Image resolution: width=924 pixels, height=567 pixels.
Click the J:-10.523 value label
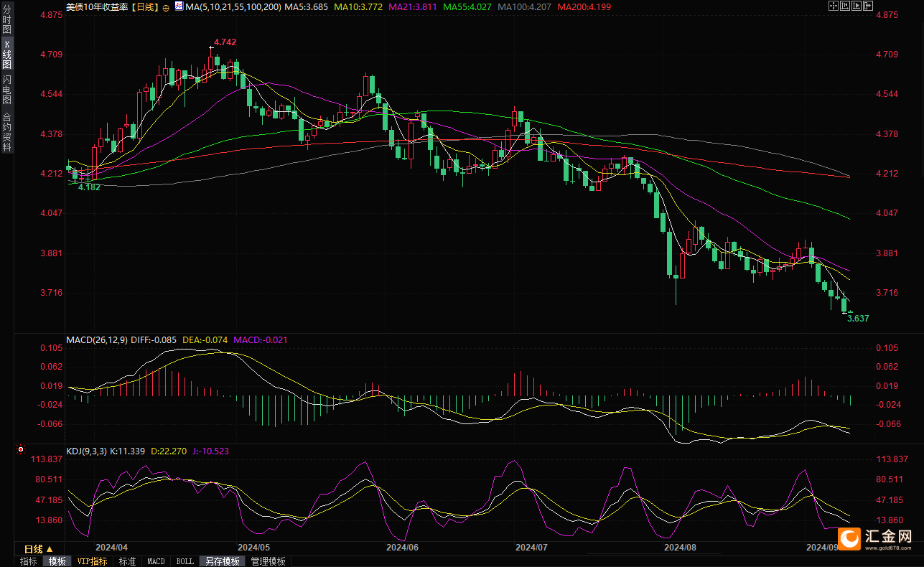point(210,451)
